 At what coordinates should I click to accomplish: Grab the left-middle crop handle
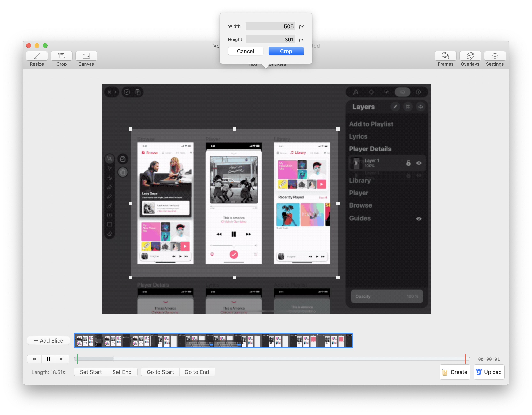click(131, 203)
